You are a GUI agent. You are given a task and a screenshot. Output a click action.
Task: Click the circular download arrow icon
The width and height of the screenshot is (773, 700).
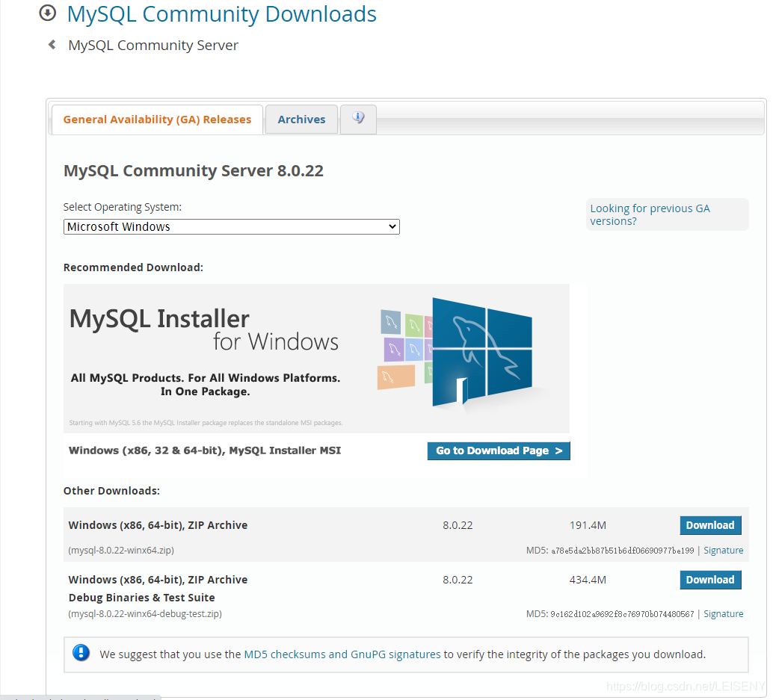pos(47,13)
